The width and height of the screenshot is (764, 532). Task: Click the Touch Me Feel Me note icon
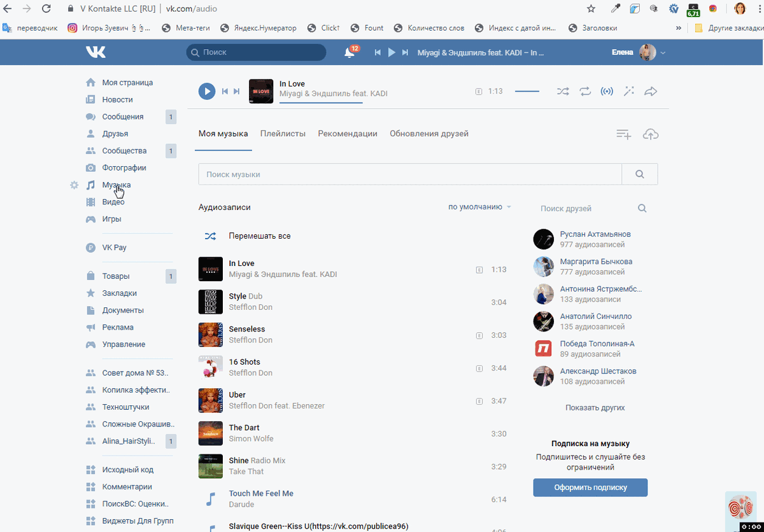pos(211,499)
